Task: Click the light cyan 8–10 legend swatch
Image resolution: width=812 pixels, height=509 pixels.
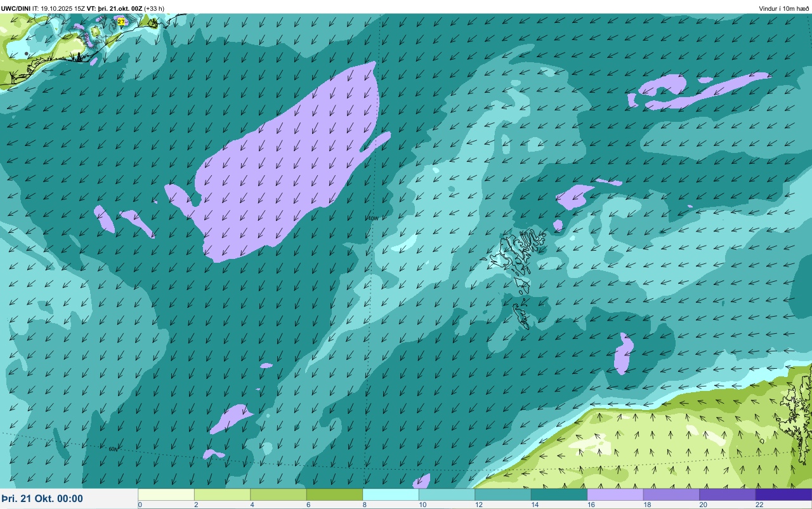Action: [x=391, y=494]
